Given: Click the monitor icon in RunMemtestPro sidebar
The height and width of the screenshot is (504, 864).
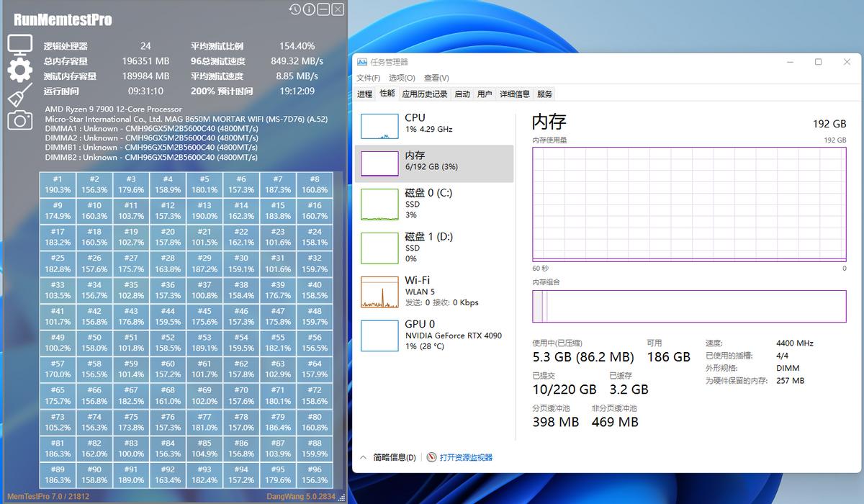Looking at the screenshot, I should (x=19, y=45).
